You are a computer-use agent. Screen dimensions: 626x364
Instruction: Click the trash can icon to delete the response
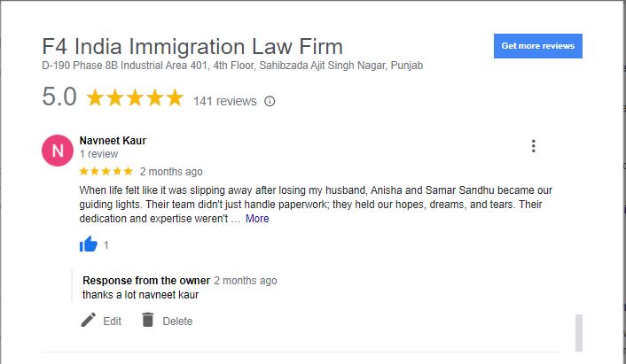(148, 320)
